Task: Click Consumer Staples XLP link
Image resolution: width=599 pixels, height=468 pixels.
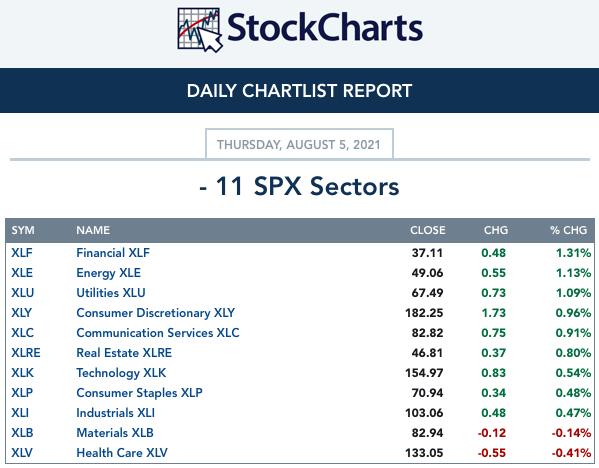Action: coord(139,393)
